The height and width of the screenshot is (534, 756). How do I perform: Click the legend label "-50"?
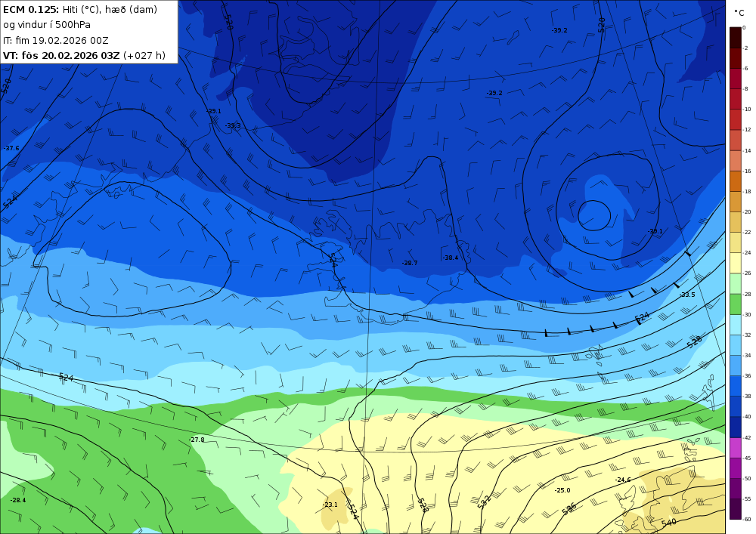point(747,479)
